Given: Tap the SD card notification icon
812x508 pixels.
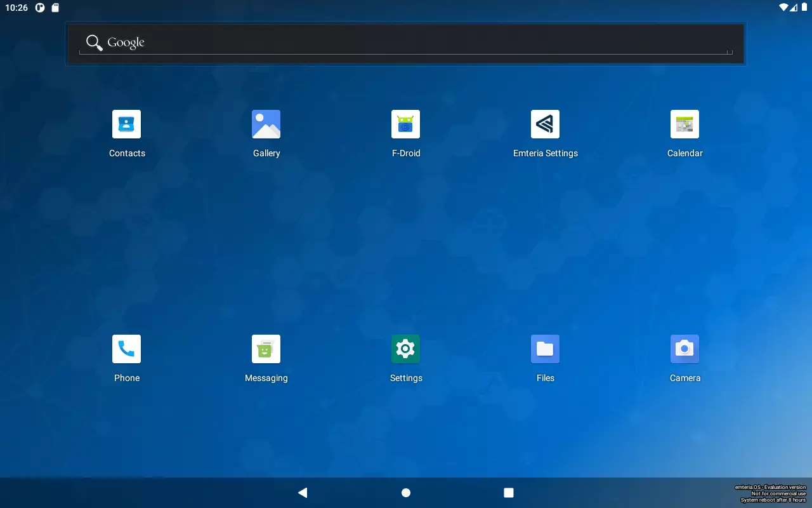Looking at the screenshot, I should coord(55,8).
